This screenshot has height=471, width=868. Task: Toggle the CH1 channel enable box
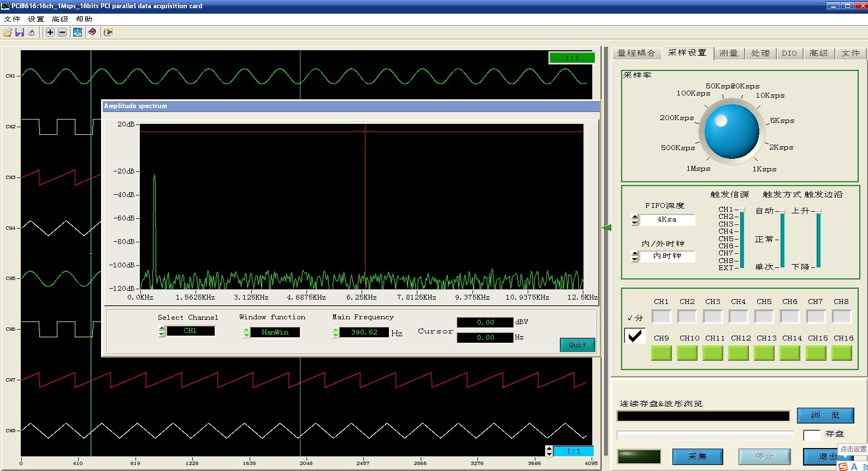tap(661, 317)
